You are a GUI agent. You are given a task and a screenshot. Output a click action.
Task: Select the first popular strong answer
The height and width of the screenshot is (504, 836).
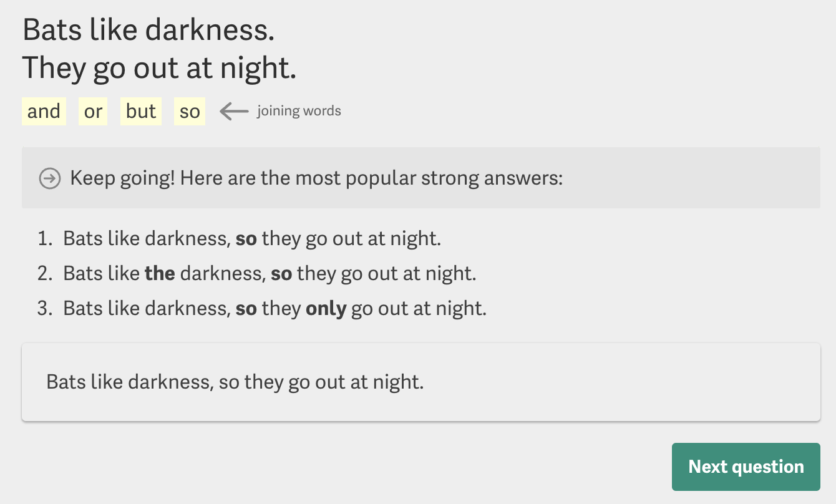coord(252,239)
